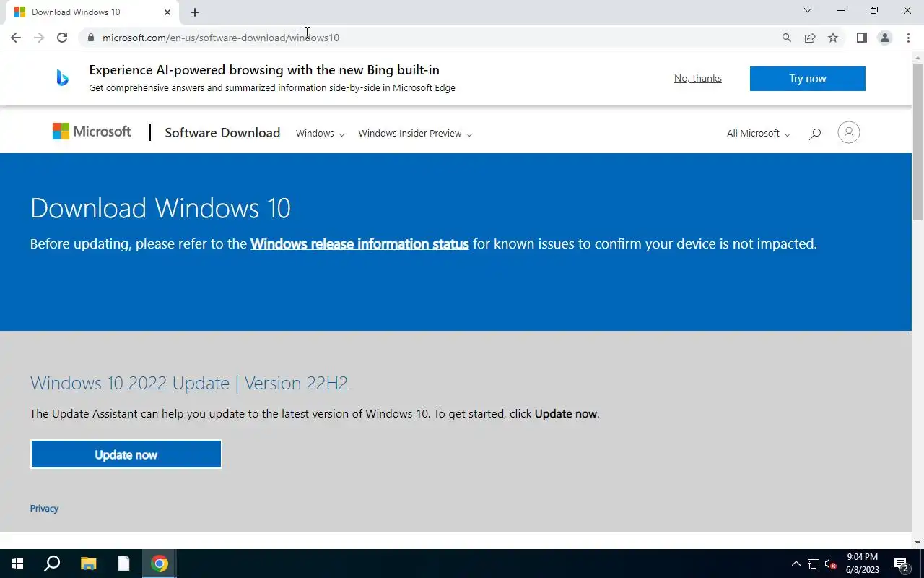The width and height of the screenshot is (924, 578).
Task: Expand the All Microsoft menu
Action: click(x=759, y=134)
